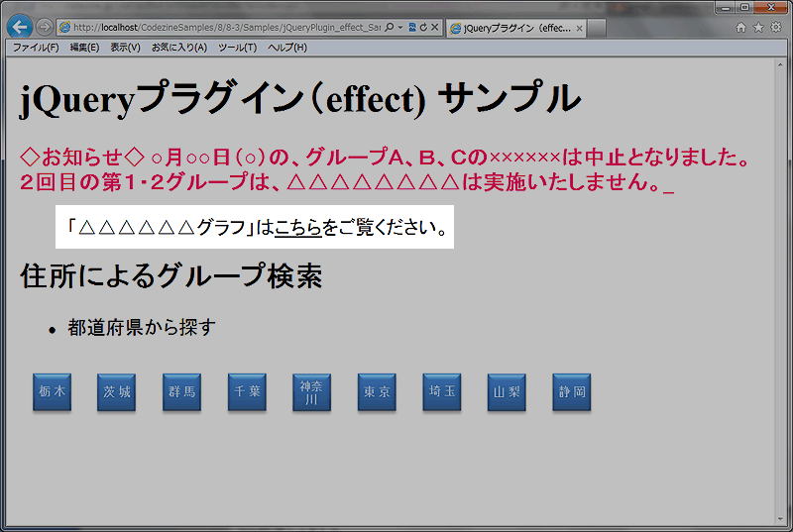The width and height of the screenshot is (793, 532).
Task: Click the jQueryプラグイン(effect) サンプル title
Action: (300, 98)
